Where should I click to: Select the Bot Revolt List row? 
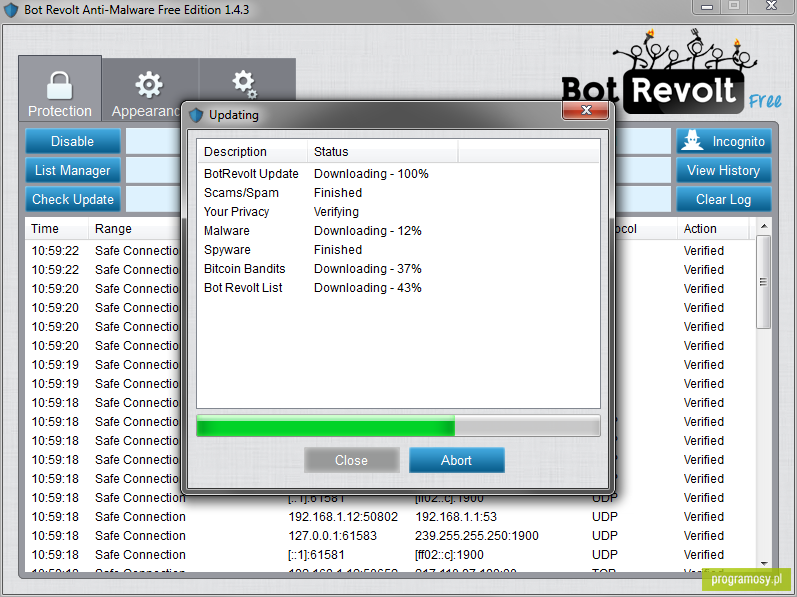[x=398, y=288]
